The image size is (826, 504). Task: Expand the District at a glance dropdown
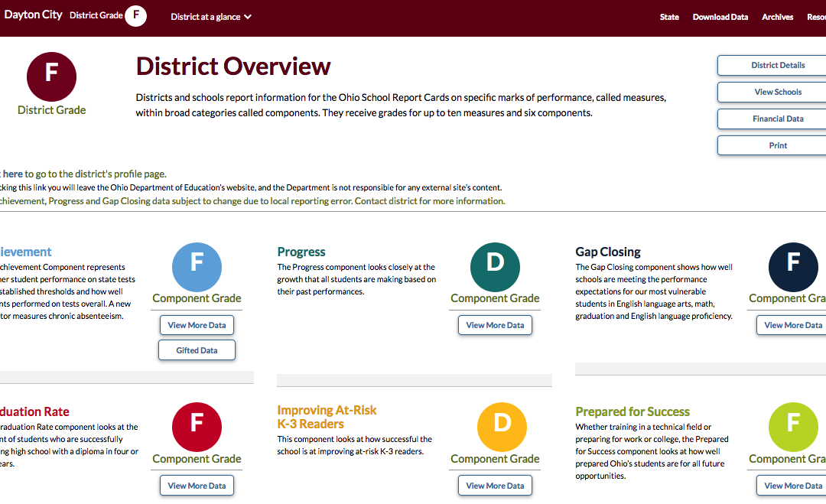[211, 17]
